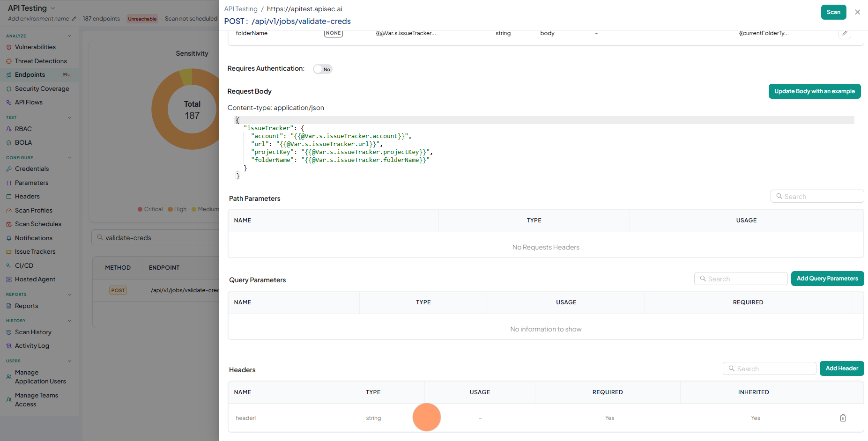Collapse the TEST section
The width and height of the screenshot is (868, 441).
[x=69, y=118]
